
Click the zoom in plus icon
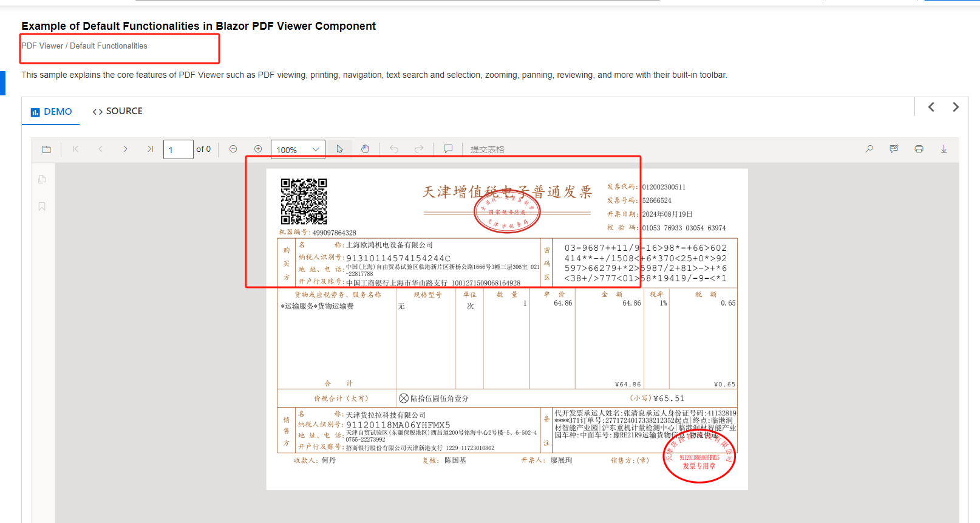click(x=258, y=149)
